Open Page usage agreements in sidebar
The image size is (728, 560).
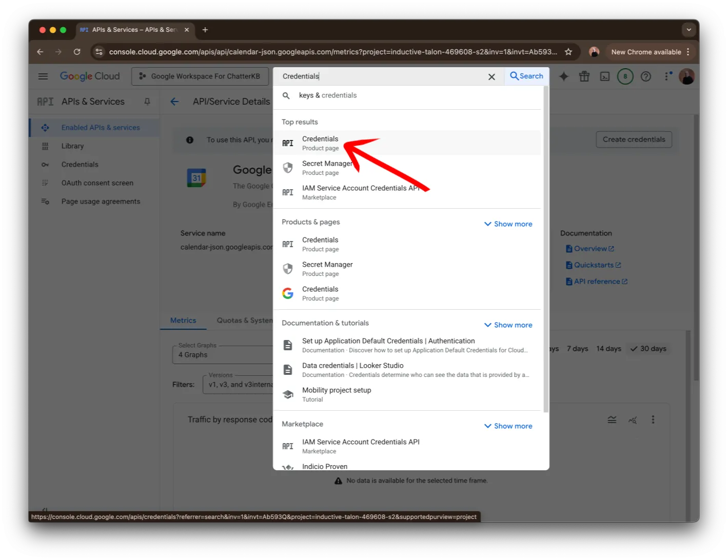click(94, 202)
